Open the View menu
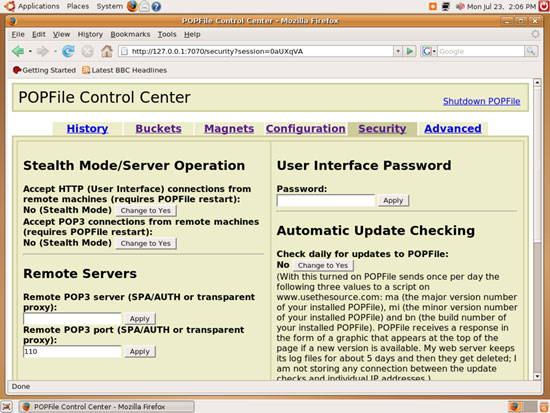Image resolution: width=550 pixels, height=413 pixels. [x=61, y=34]
